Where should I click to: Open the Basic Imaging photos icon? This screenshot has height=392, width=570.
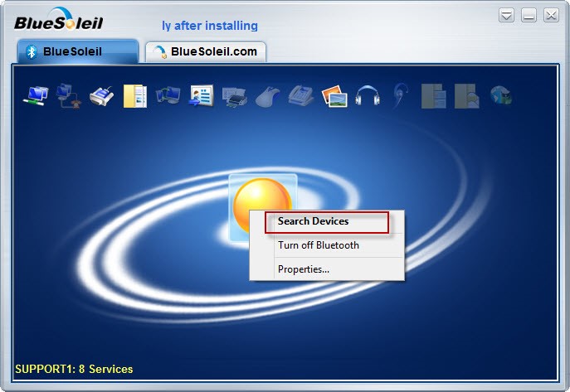point(334,96)
